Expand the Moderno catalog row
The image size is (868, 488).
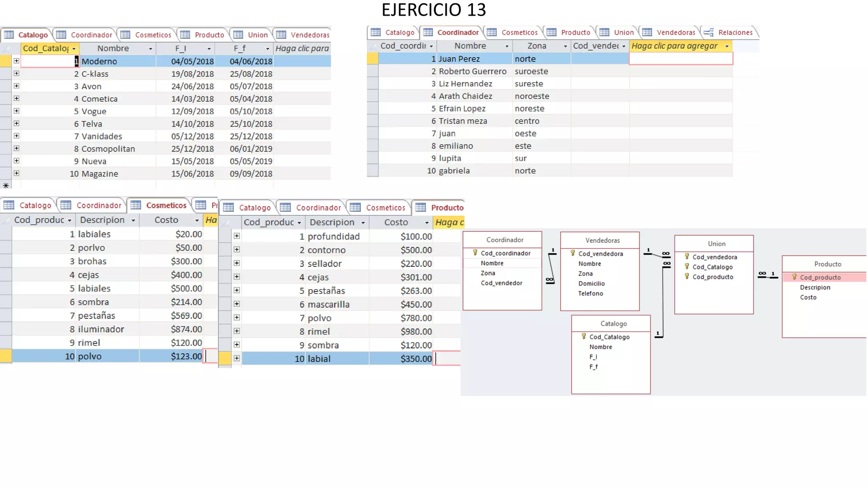[x=16, y=61]
